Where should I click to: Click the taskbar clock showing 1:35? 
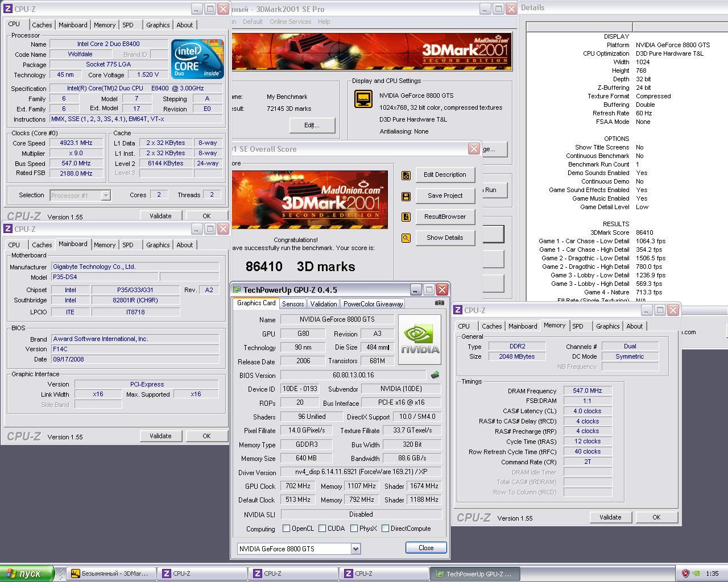[x=712, y=573]
